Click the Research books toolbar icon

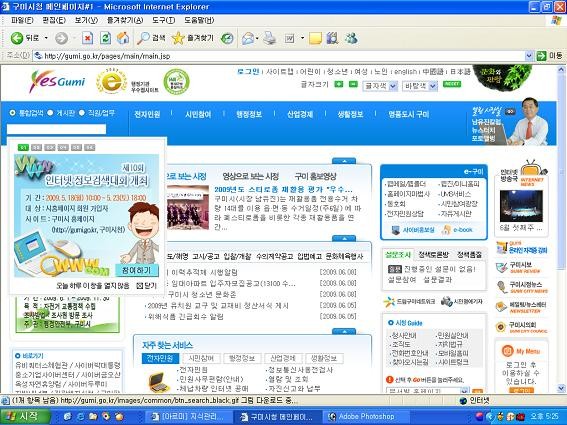coord(332,38)
